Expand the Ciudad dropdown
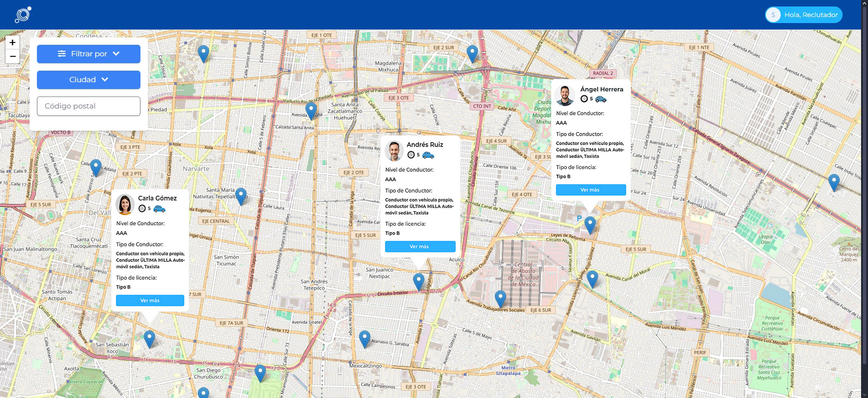Image resolution: width=868 pixels, height=398 pixels. point(89,80)
